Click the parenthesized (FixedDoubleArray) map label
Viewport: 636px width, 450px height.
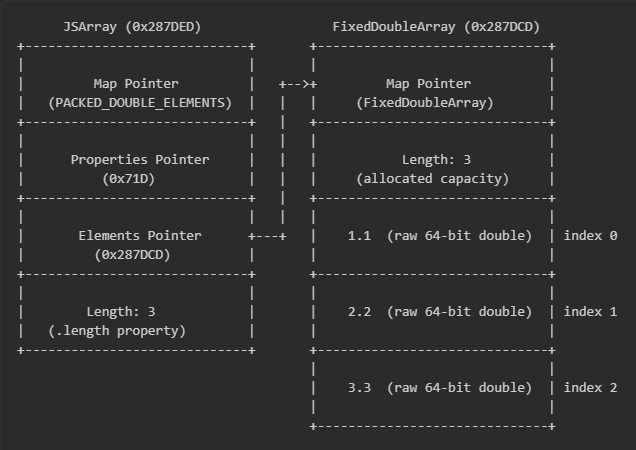point(425,102)
